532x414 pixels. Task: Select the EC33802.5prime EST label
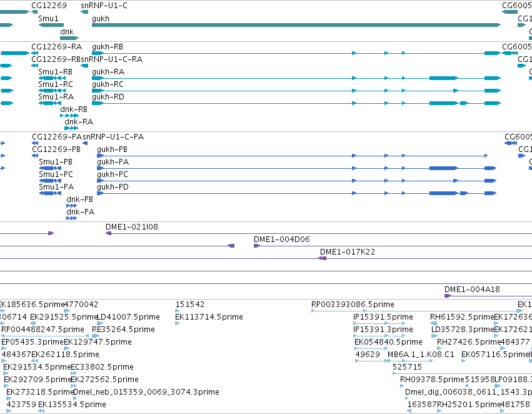(x=102, y=368)
